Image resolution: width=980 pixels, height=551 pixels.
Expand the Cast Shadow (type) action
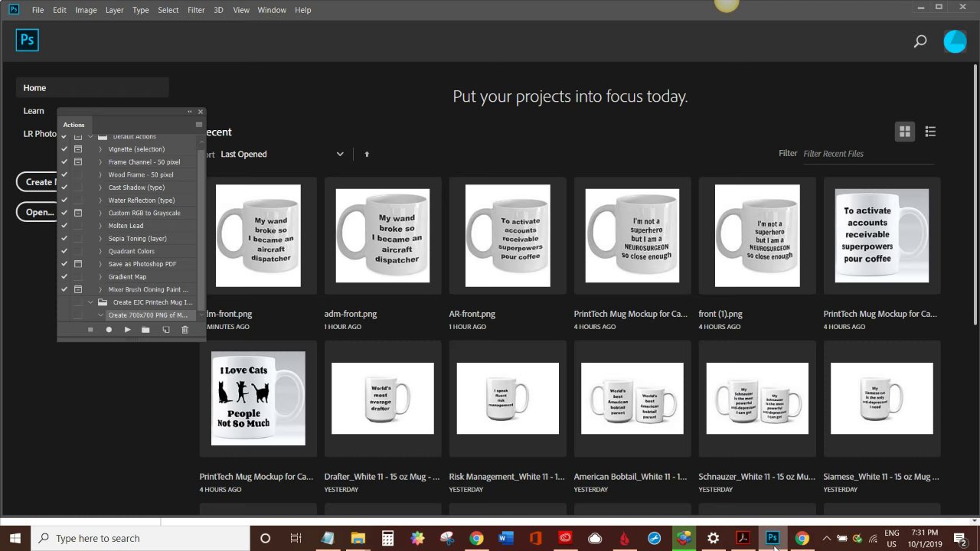[100, 187]
